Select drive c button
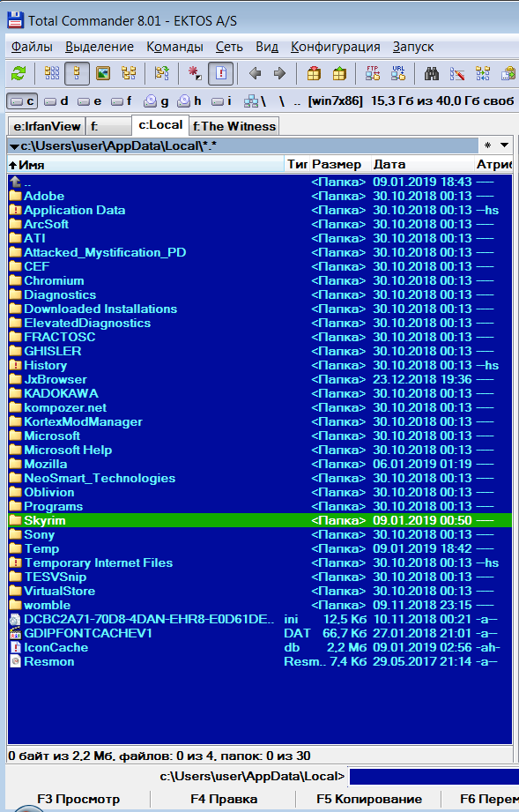The width and height of the screenshot is (519, 812). pos(22,101)
